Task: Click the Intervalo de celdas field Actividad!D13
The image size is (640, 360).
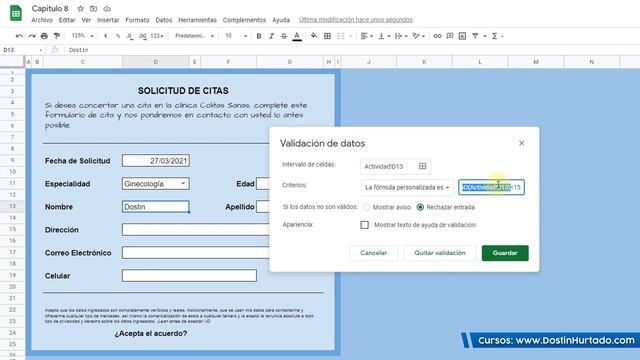Action: (395, 166)
